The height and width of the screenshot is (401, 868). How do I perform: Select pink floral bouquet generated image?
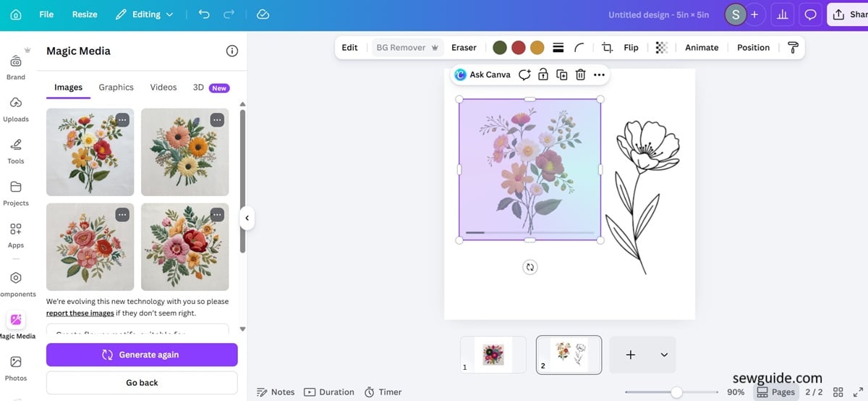tap(90, 247)
